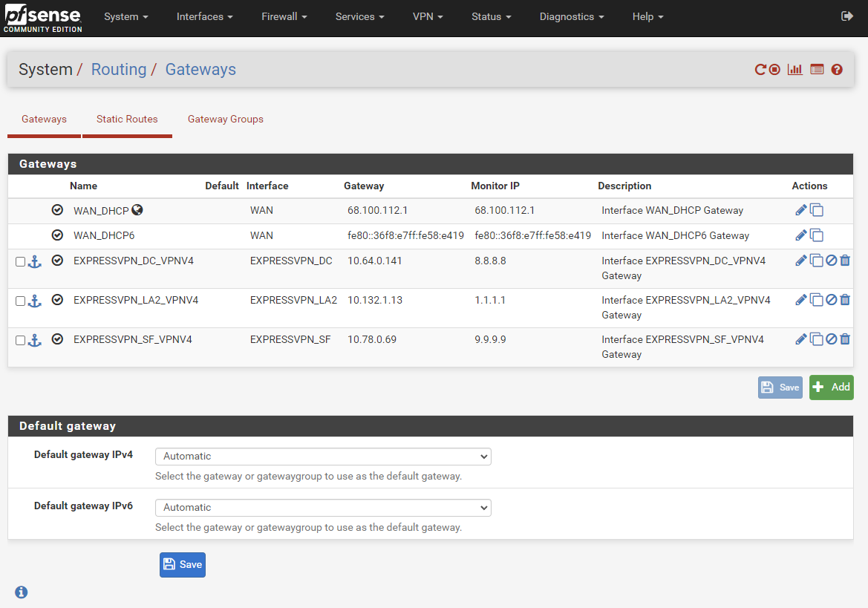Copy EXPRESSVPN_LA2_VPNV4 gateway
This screenshot has width=868, height=608.
coord(817,299)
